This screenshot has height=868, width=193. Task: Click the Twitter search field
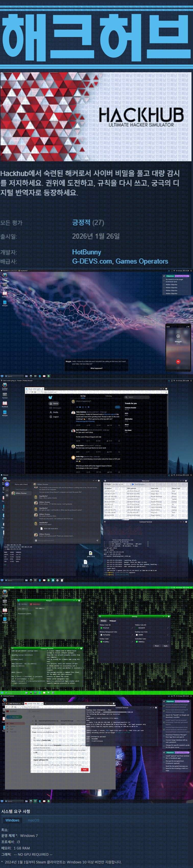coord(137,397)
